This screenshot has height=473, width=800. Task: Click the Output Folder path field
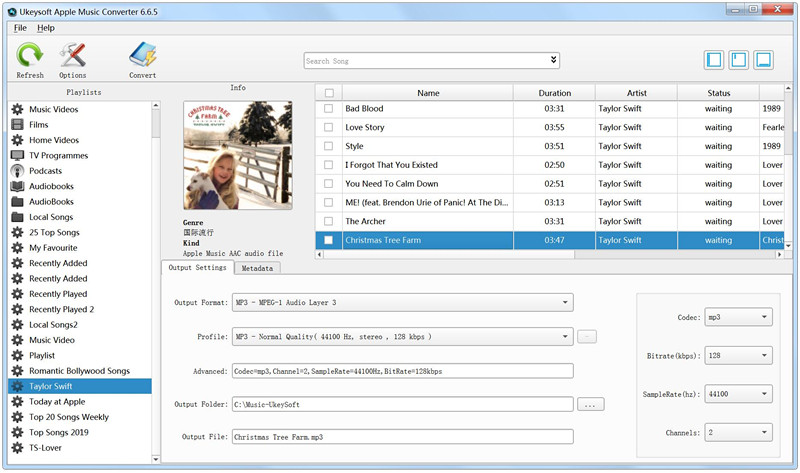point(403,404)
